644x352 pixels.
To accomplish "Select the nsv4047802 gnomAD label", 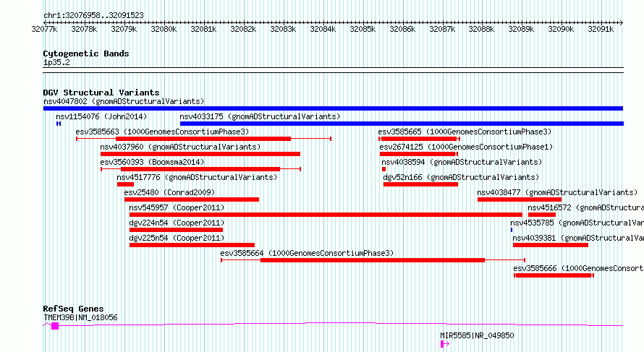I will click(124, 101).
